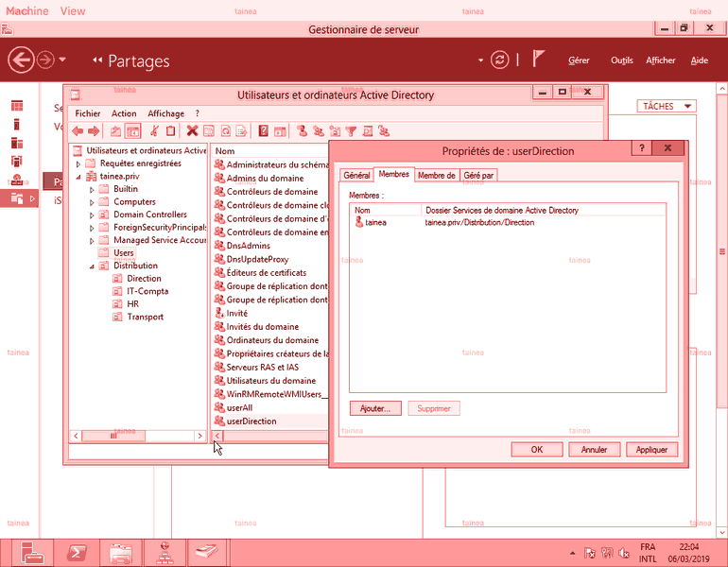
Task: Open Local Server sidebar icon
Action: 17,125
